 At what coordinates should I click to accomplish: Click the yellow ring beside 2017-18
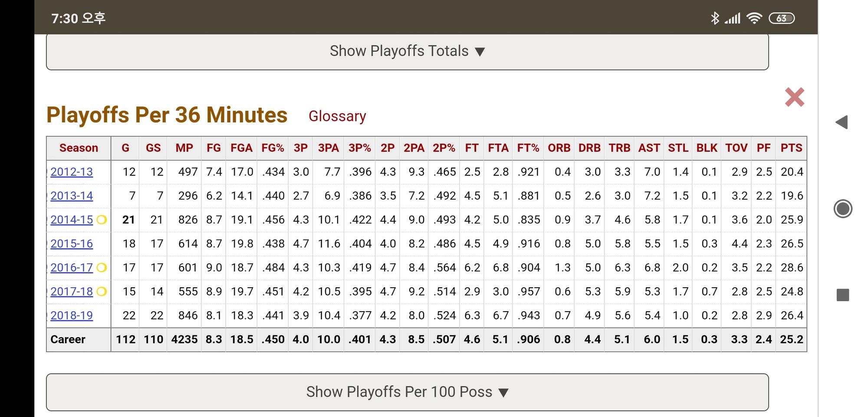pos(102,292)
